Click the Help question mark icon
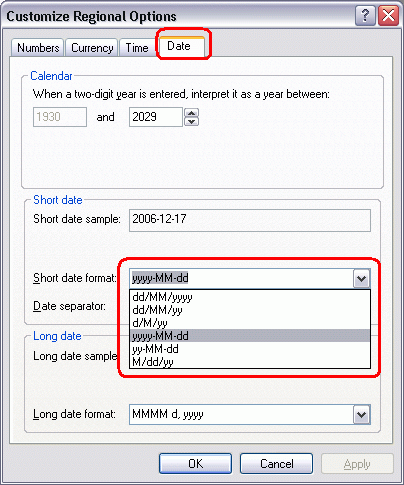The image size is (404, 485). [365, 16]
